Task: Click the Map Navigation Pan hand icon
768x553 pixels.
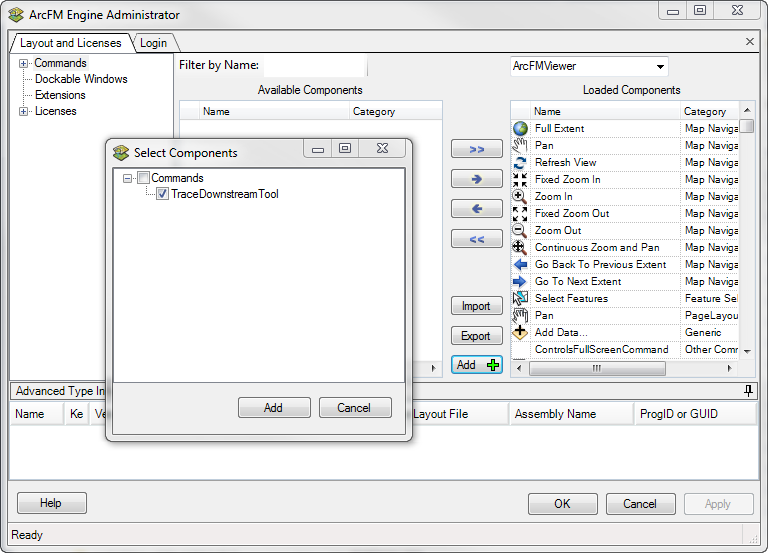Action: pyautogui.click(x=520, y=145)
